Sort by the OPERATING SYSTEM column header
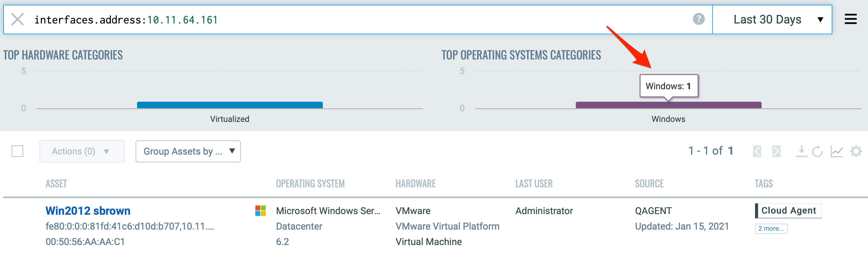 point(310,184)
